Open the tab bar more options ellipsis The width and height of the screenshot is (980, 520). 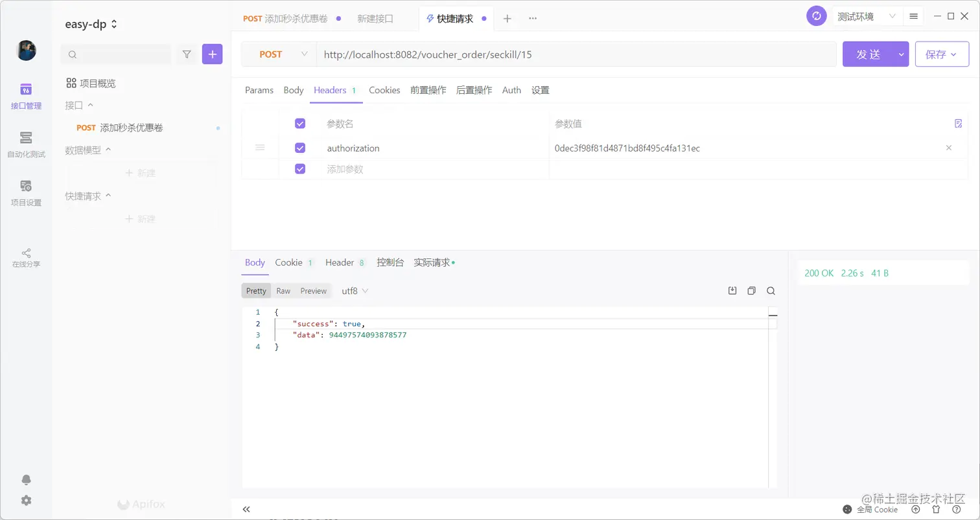click(x=533, y=19)
